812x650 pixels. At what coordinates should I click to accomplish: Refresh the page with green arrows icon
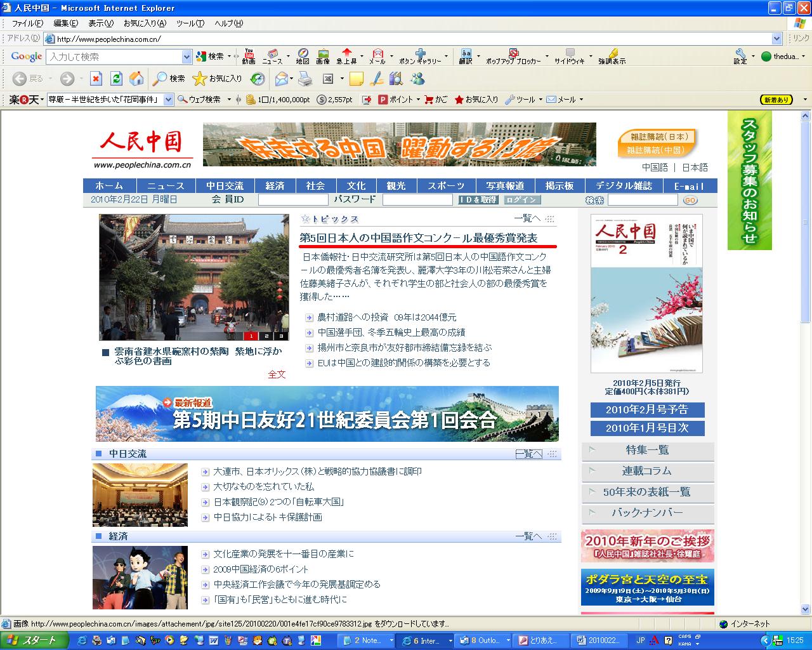pos(116,79)
